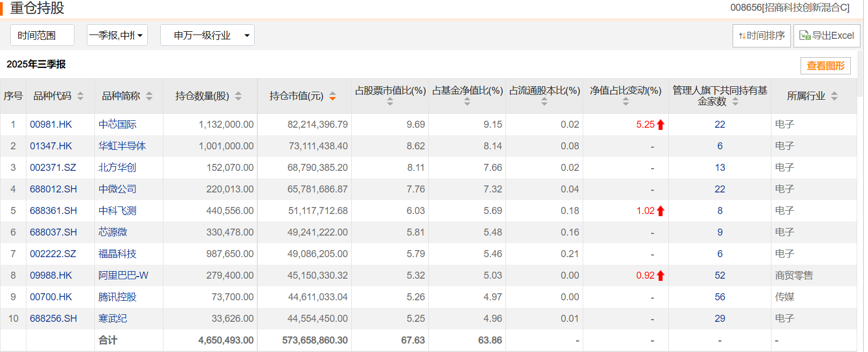
Task: Click fund count 13 for 北方华创
Action: [x=720, y=168]
